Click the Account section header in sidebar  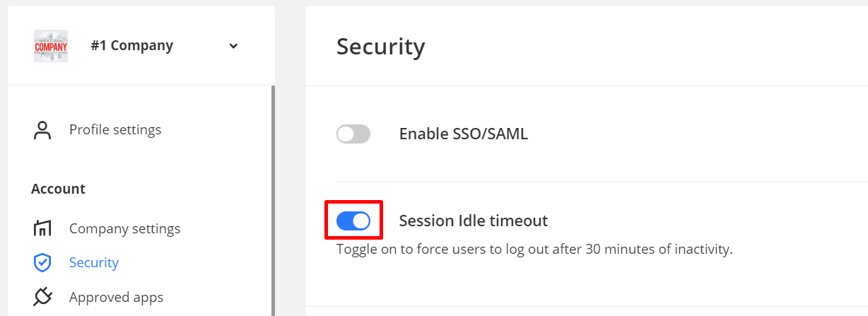click(58, 189)
